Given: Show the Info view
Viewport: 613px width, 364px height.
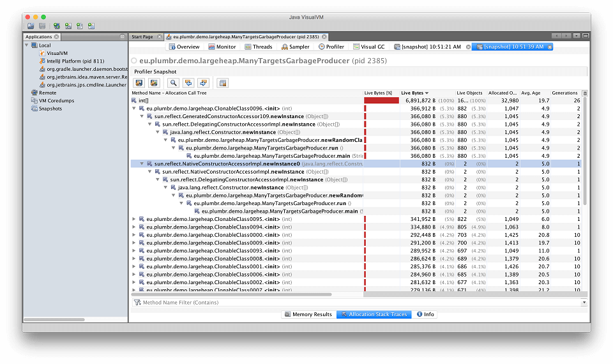Looking at the screenshot, I should click(425, 314).
